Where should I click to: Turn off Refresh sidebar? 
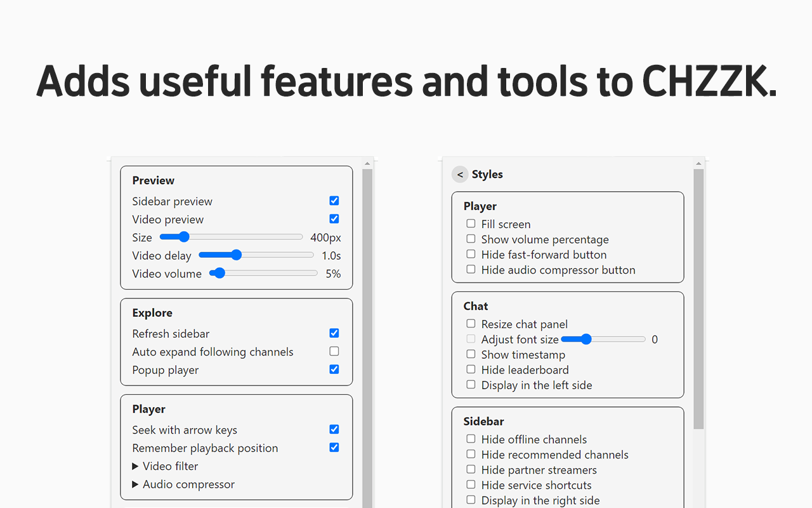pos(334,333)
